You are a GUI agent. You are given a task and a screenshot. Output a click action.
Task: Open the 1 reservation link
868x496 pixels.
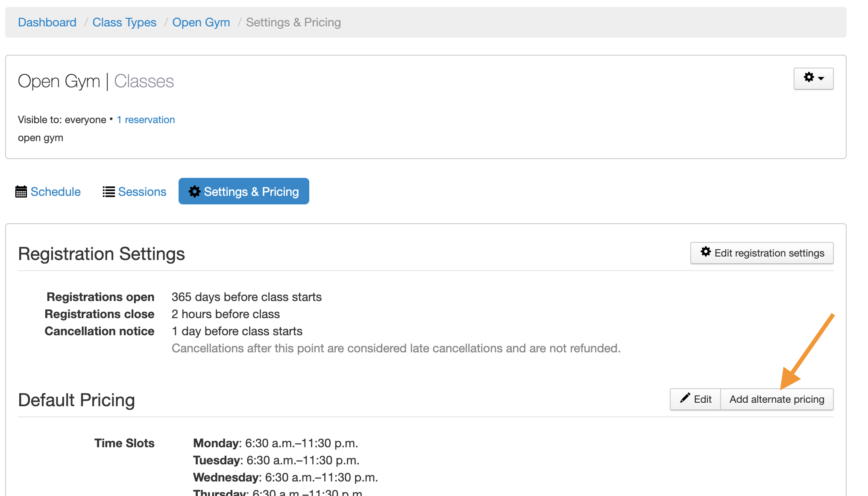click(x=146, y=120)
